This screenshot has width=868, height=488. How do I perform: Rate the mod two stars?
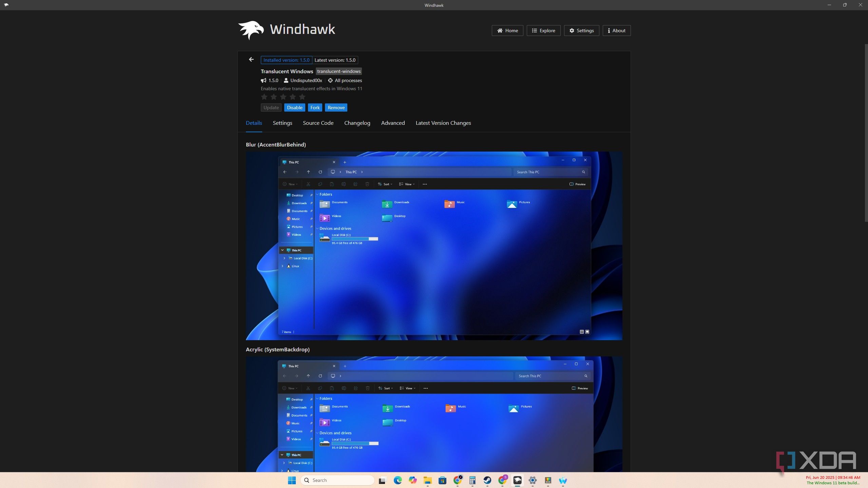(x=274, y=97)
